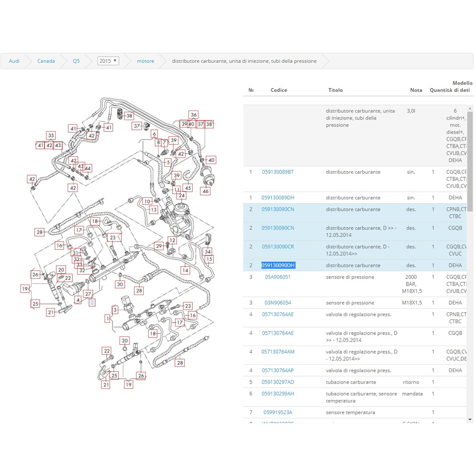Click the parts table scrollbar thumb
The image size is (476, 476).
[x=470, y=161]
